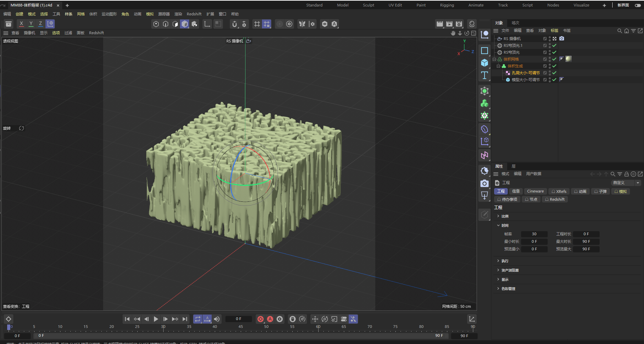Toggle the green enable check of RS穹顶光

554,52
